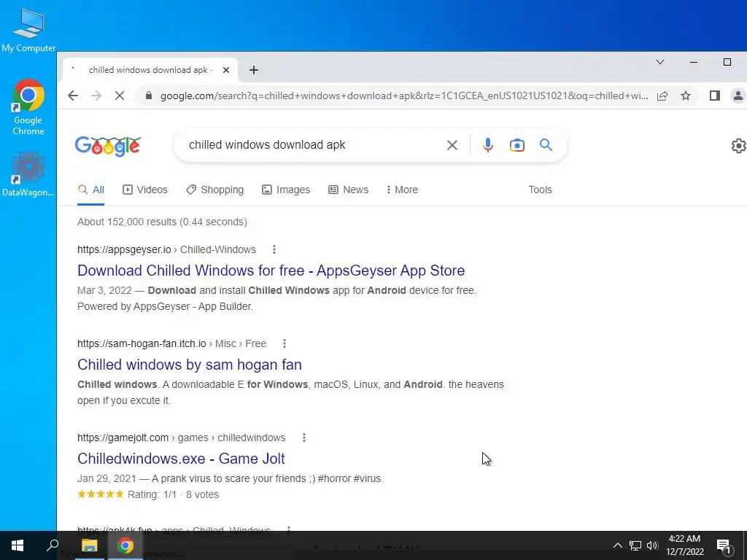
Task: Expand the More search categories menu
Action: (402, 190)
